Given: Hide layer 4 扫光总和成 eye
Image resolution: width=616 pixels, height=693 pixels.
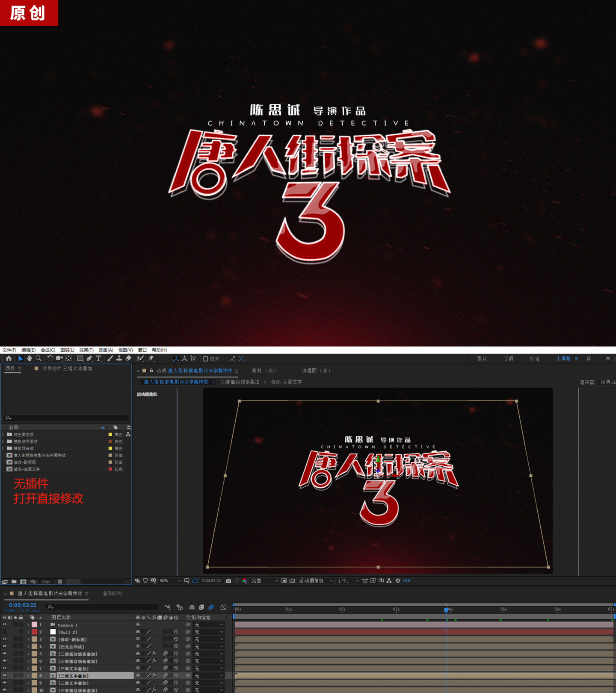Looking at the screenshot, I should (5, 646).
